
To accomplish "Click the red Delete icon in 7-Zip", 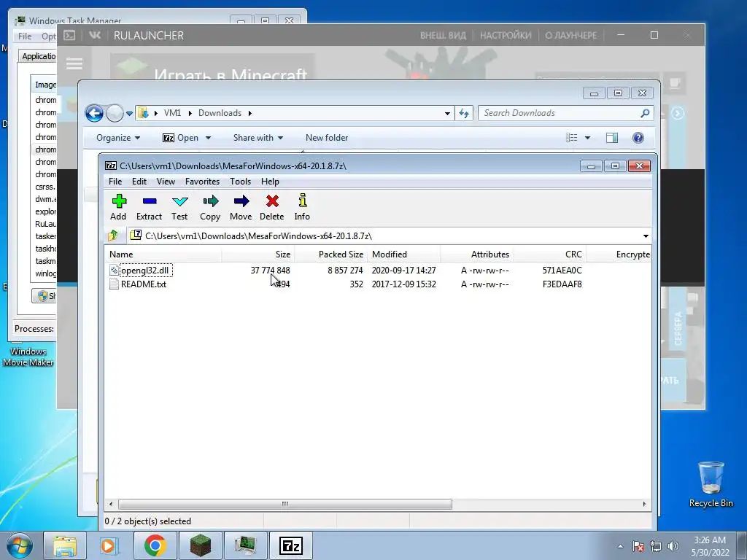I will click(272, 201).
